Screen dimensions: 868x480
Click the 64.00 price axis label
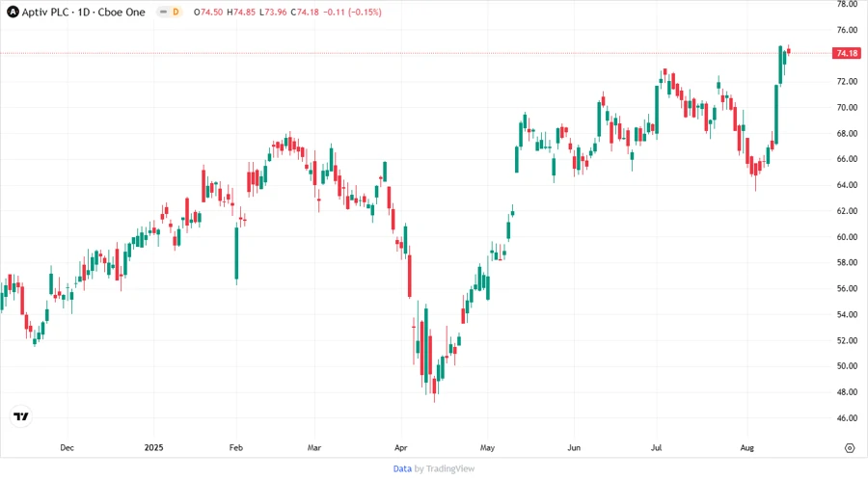[x=847, y=185]
